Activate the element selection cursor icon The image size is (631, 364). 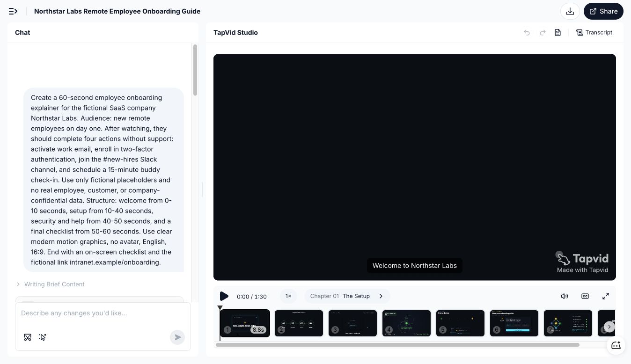pos(43,337)
